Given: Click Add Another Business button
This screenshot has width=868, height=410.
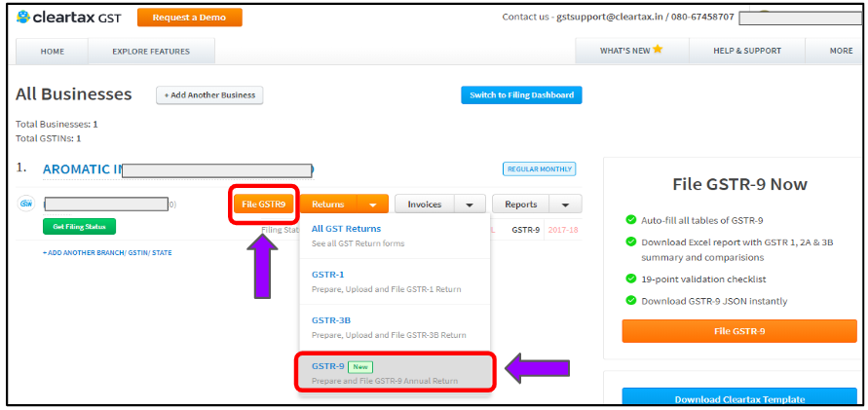Looking at the screenshot, I should click(209, 95).
